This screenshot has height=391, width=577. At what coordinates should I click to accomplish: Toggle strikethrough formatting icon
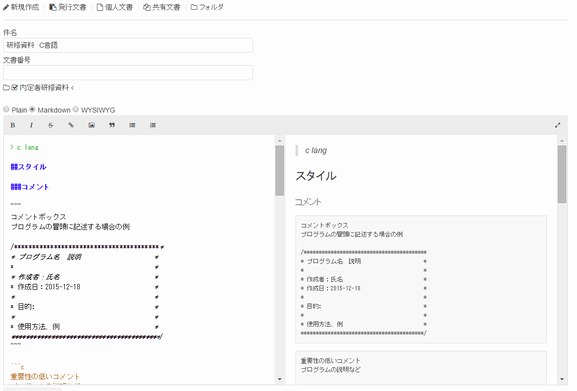click(x=51, y=125)
